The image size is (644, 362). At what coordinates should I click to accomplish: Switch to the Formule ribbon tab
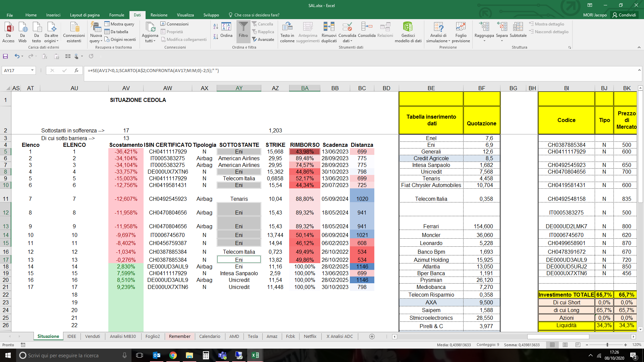click(117, 15)
